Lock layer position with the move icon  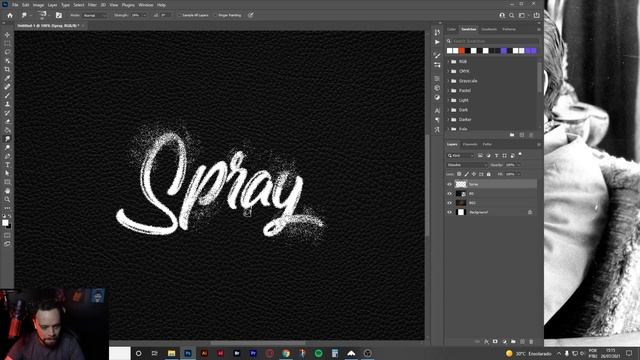point(474,174)
